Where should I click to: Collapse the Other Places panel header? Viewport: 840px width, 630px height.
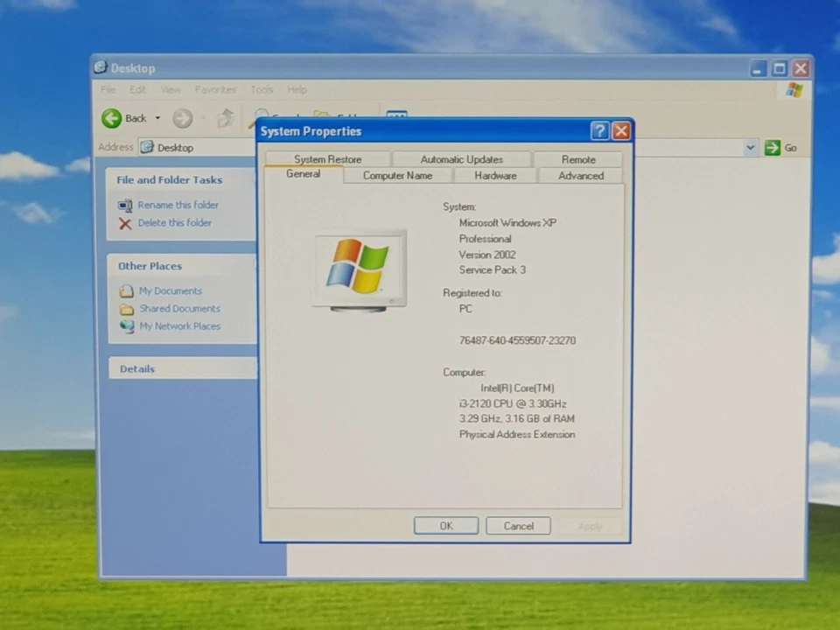182,266
